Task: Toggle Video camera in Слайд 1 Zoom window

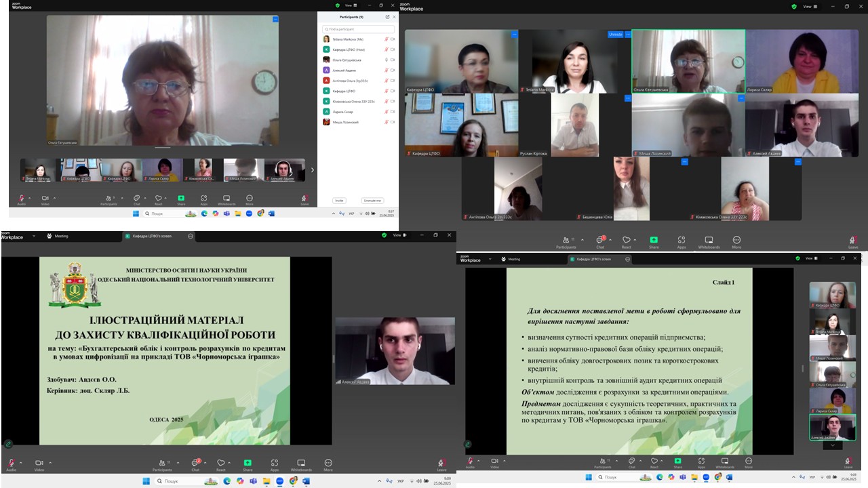Action: [494, 462]
